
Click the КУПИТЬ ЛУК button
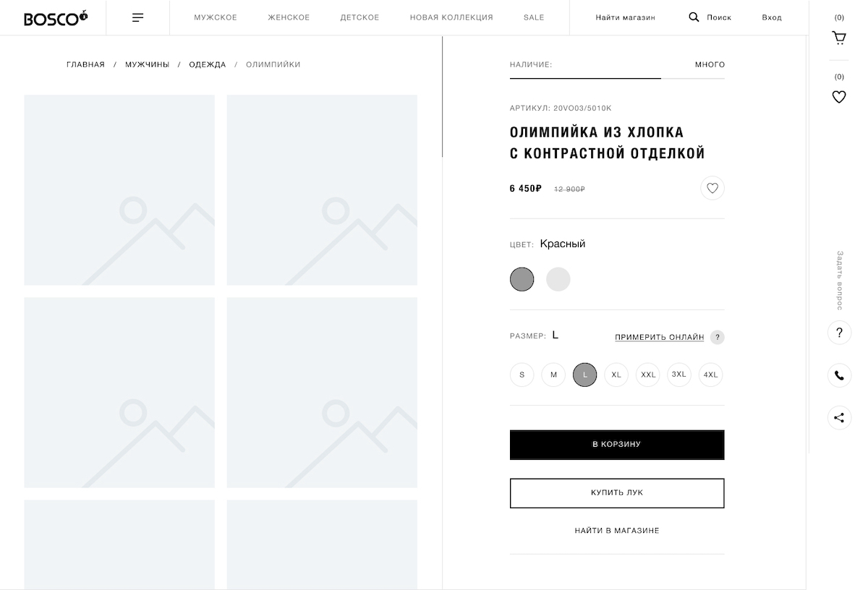point(617,493)
